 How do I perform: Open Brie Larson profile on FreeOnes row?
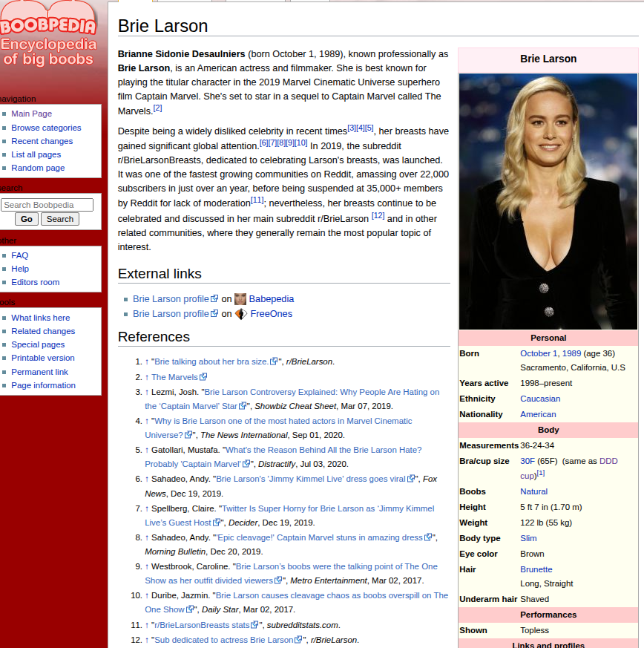point(171,314)
